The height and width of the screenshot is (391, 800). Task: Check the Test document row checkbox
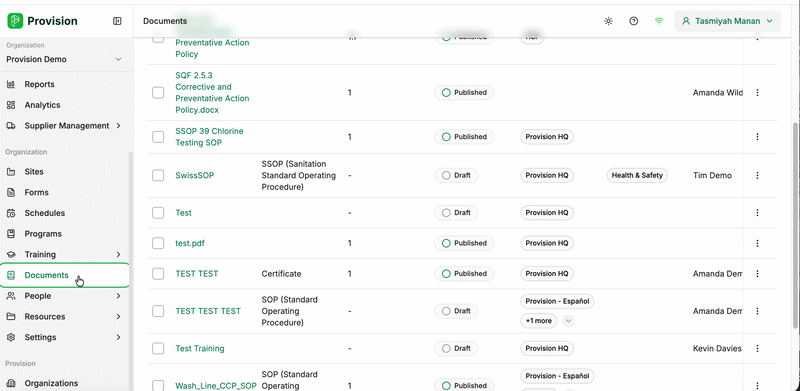[158, 213]
